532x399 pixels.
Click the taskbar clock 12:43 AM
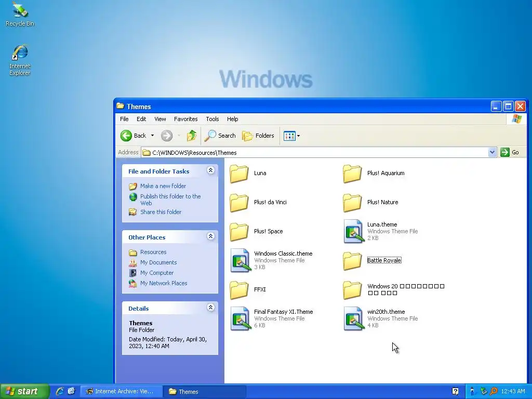tap(513, 391)
